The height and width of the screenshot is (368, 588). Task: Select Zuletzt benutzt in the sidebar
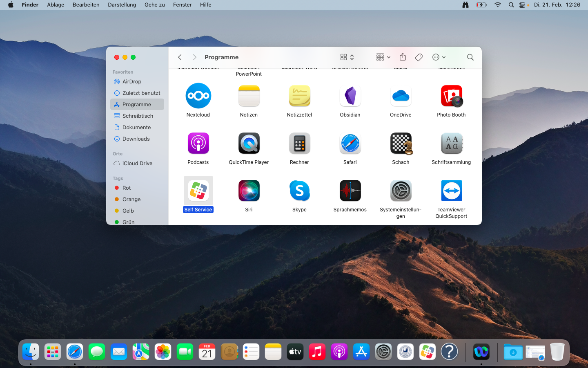[137, 93]
